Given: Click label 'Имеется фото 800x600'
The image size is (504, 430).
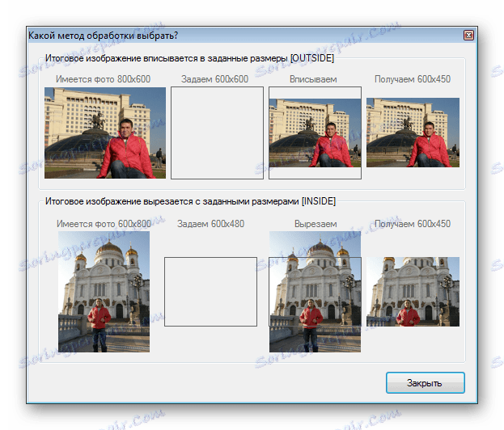Looking at the screenshot, I should (104, 79).
